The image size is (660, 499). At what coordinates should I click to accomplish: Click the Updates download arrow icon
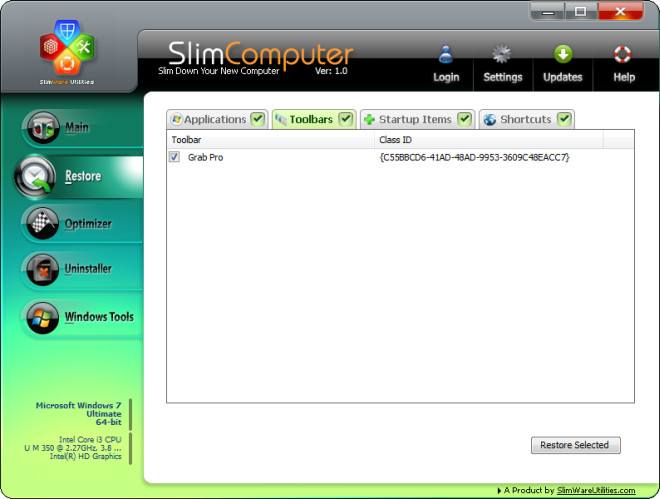tap(563, 54)
